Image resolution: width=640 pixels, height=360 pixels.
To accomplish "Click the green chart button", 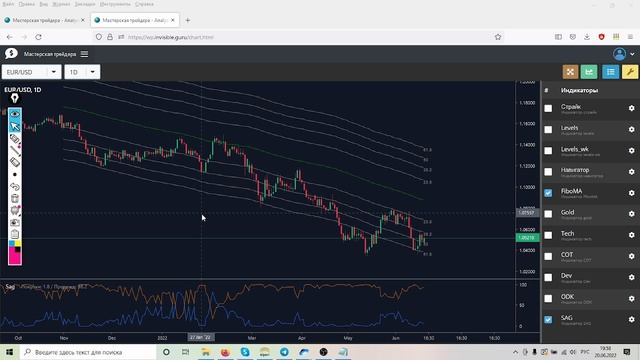I will tap(589, 72).
